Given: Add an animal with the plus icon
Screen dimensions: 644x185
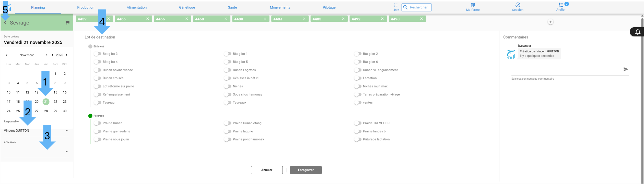Looking at the screenshot, I should coord(551,22).
